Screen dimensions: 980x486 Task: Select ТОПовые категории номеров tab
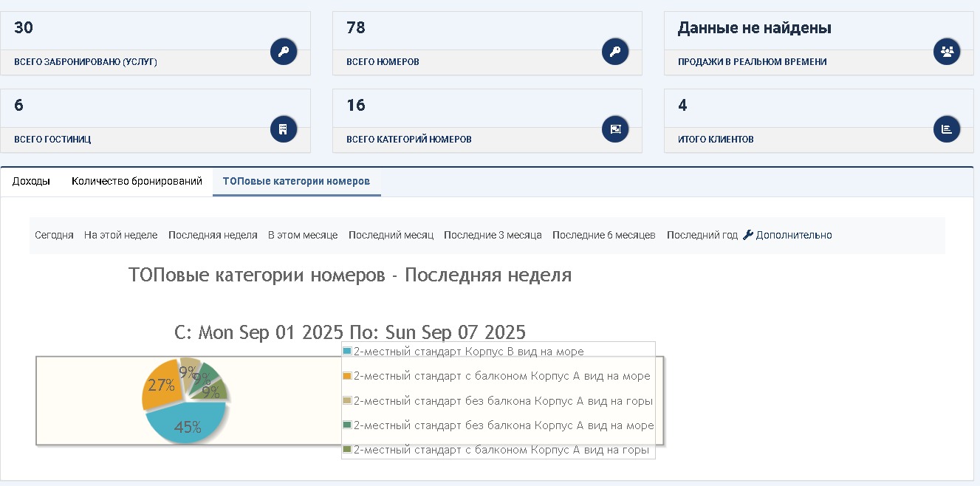pos(296,182)
